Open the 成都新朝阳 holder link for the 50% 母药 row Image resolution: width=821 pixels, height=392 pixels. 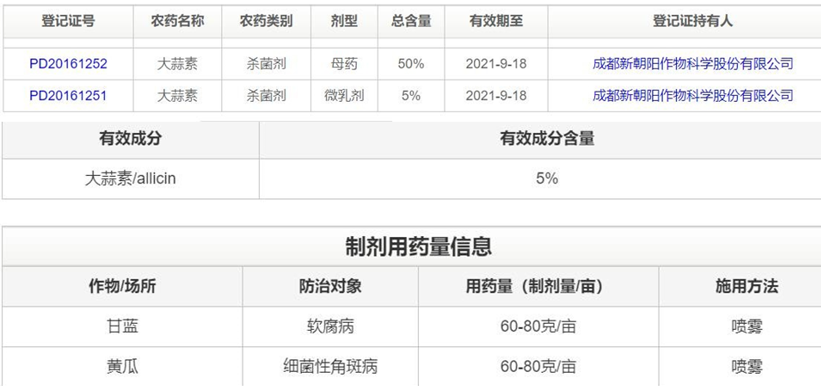(x=693, y=64)
